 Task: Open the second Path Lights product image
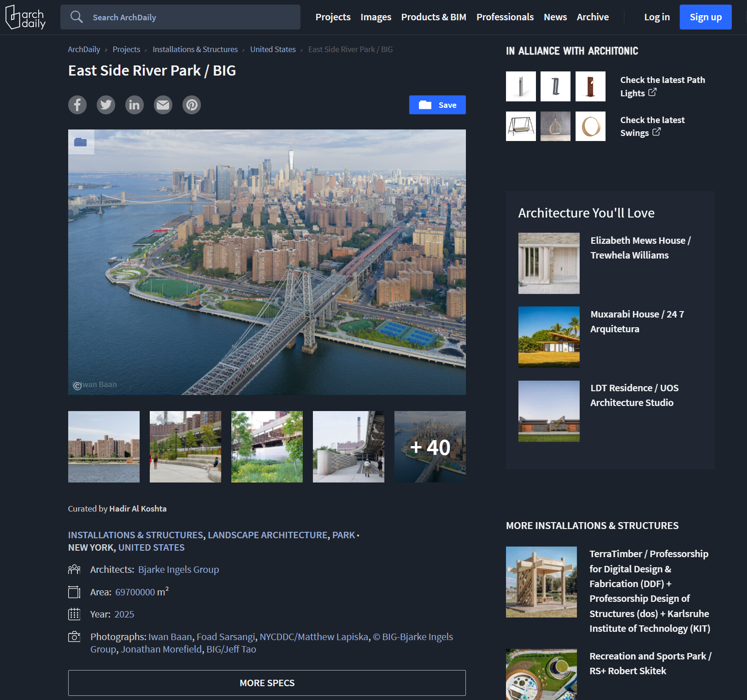[555, 86]
